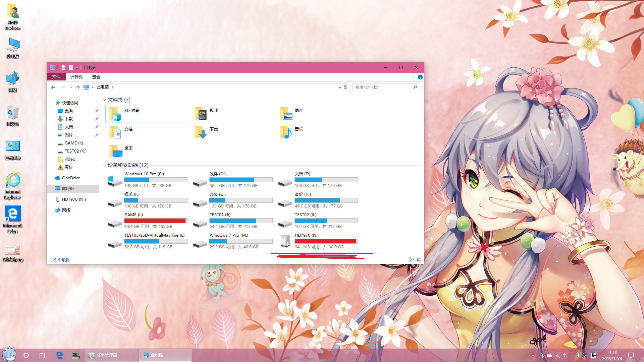Select the 备份 (H:) drive
Screen dimensions: 644x362
click(317, 200)
